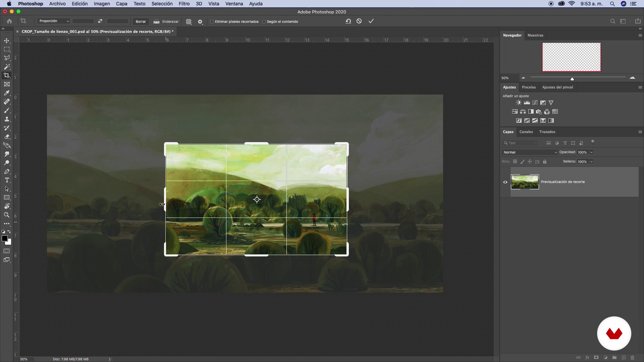The height and width of the screenshot is (362, 644).
Task: Select the Paint Bucket tool
Action: pyautogui.click(x=7, y=145)
